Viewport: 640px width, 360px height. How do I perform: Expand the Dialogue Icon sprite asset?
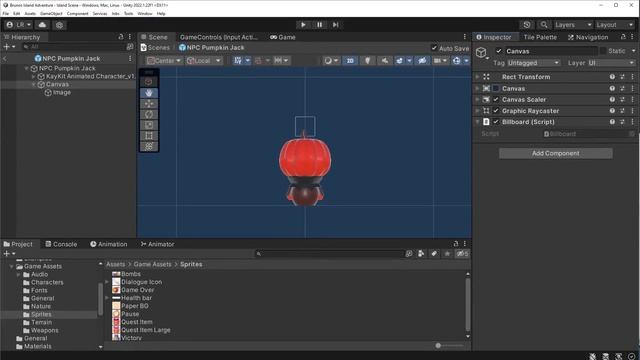coord(107,282)
